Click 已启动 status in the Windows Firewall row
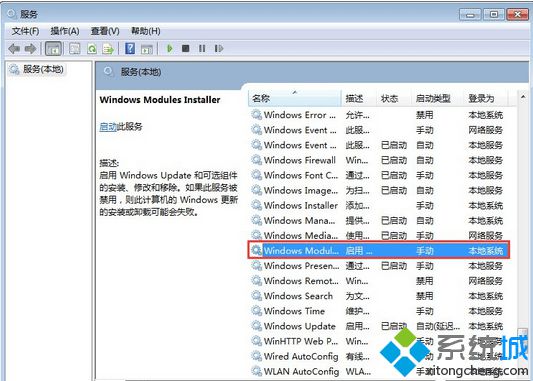Image resolution: width=533 pixels, height=381 pixels. pyautogui.click(x=394, y=160)
